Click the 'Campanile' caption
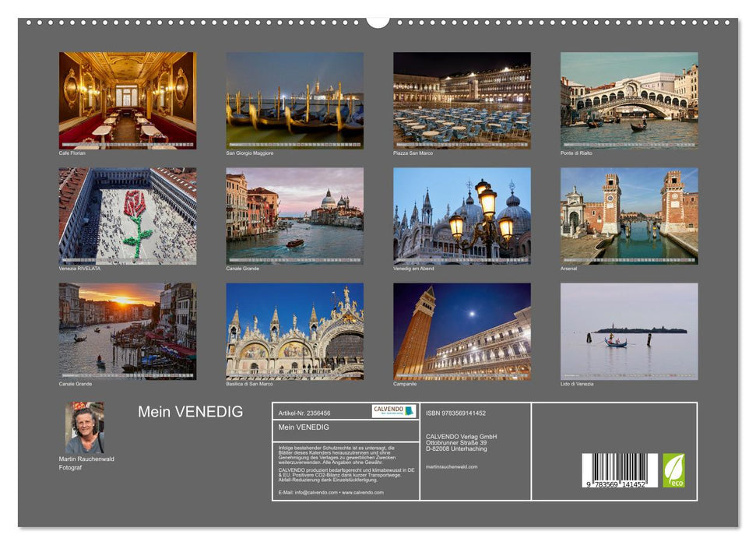The image size is (756, 545). coord(405,385)
